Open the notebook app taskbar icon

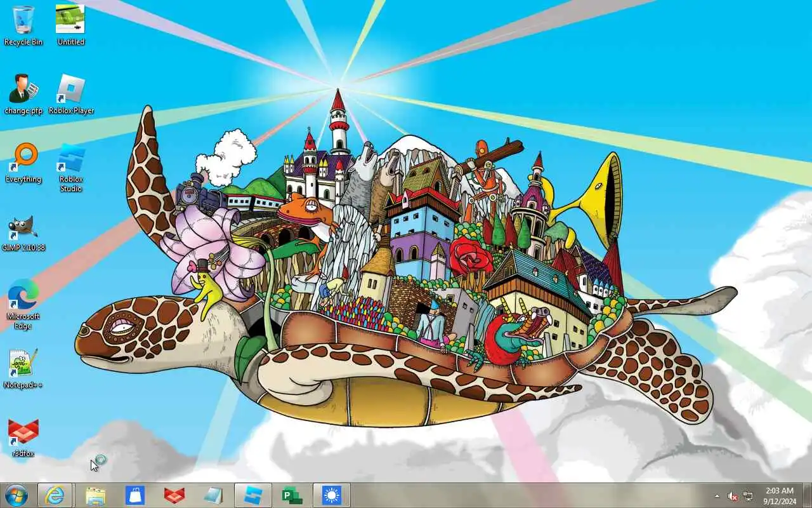click(x=213, y=495)
